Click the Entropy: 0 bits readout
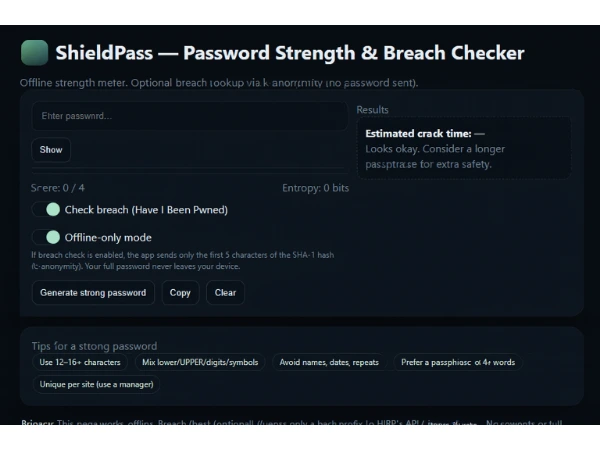Viewport: 600px width, 450px height. pyautogui.click(x=316, y=187)
